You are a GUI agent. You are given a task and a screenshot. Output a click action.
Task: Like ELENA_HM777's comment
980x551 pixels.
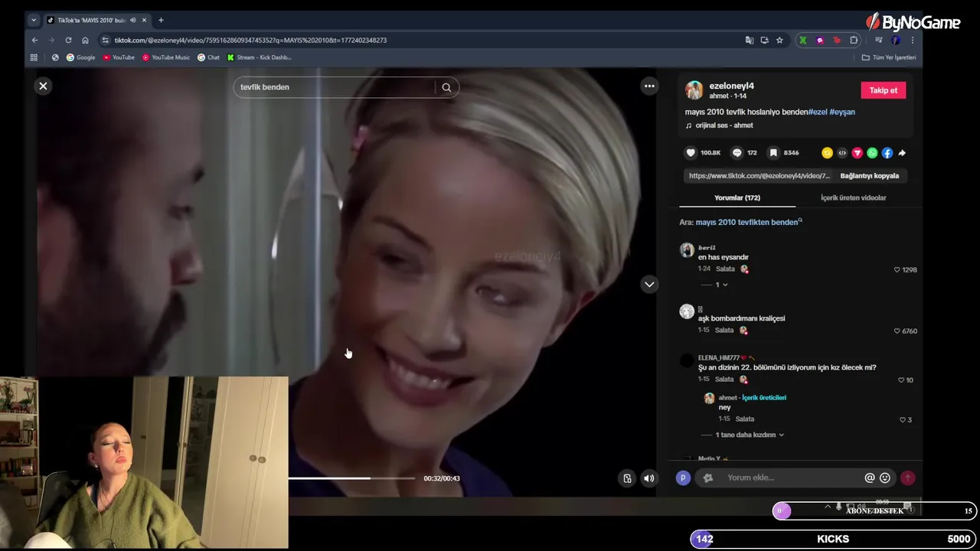pyautogui.click(x=901, y=380)
